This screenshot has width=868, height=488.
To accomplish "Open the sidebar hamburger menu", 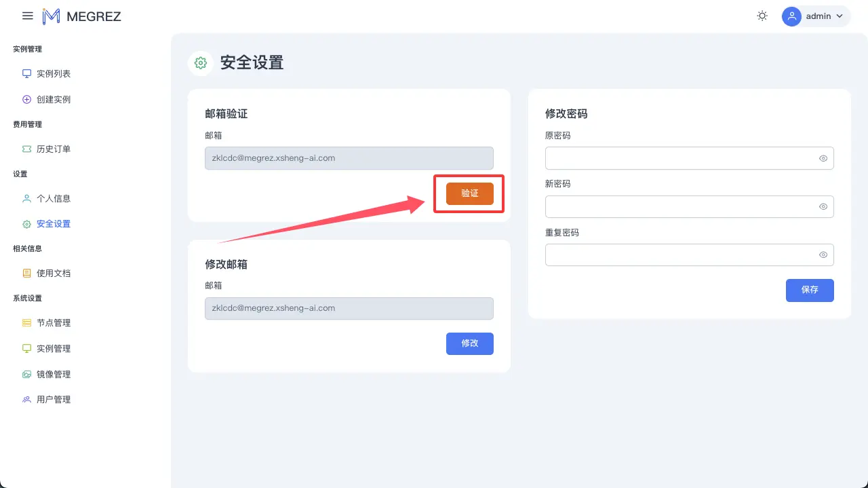I will tap(27, 16).
